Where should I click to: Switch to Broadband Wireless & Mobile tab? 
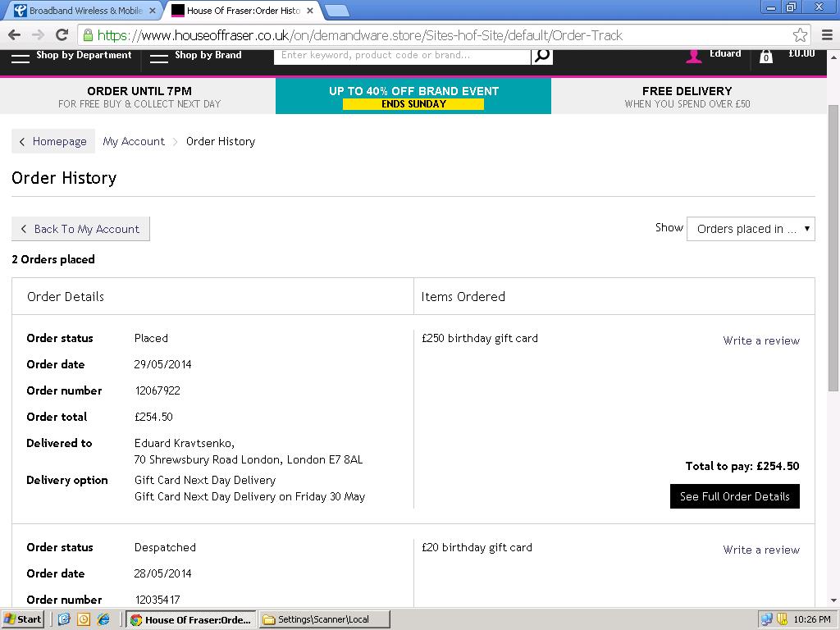83,10
